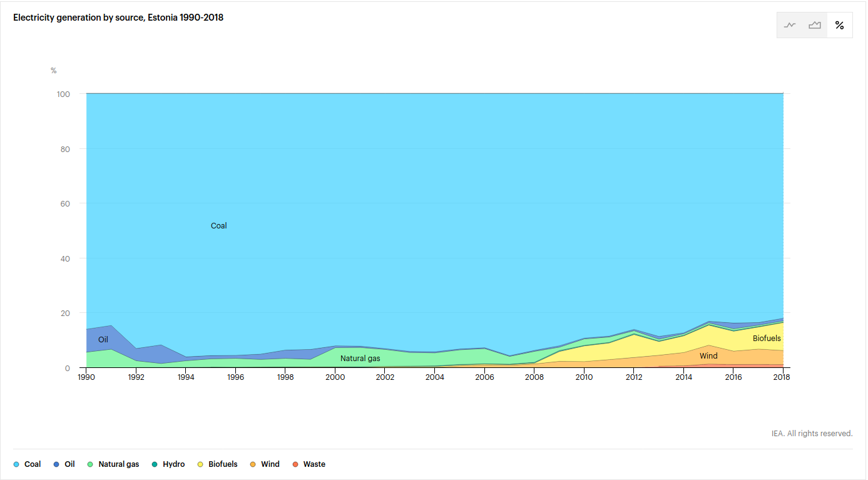Screen dimensions: 868x480
Task: Click Natural gas label in the chart
Action: click(x=360, y=359)
